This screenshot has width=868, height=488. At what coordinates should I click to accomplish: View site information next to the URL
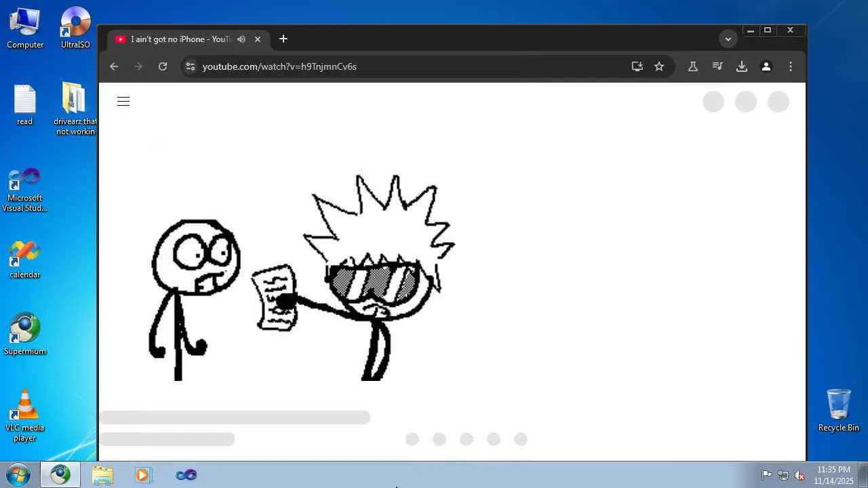click(x=191, y=66)
